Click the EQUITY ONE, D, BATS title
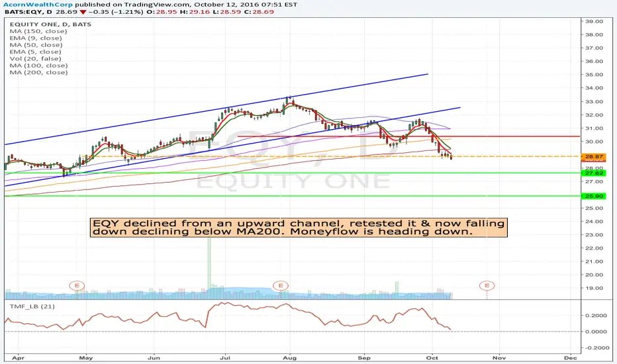 coord(50,24)
